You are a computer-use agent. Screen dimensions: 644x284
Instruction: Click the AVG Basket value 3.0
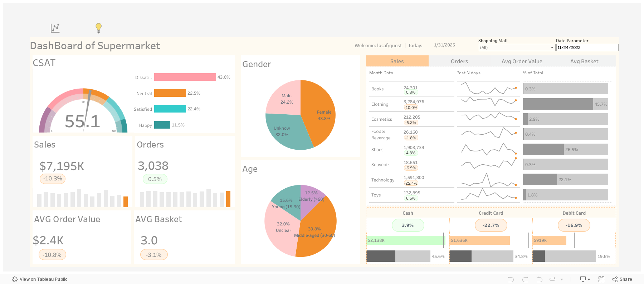(x=149, y=240)
